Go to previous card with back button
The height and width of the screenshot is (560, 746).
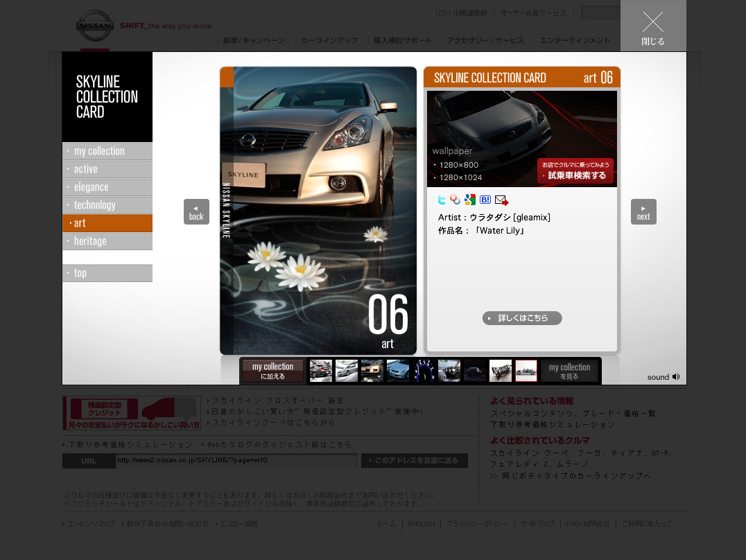[x=196, y=211]
